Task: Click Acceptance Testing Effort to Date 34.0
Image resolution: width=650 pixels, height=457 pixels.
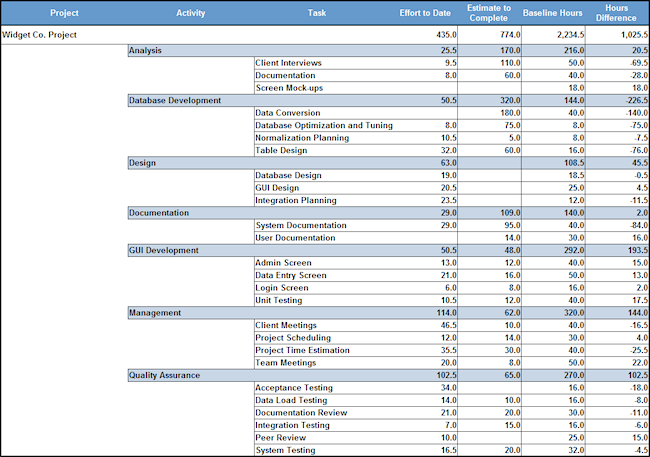Action: [x=449, y=388]
